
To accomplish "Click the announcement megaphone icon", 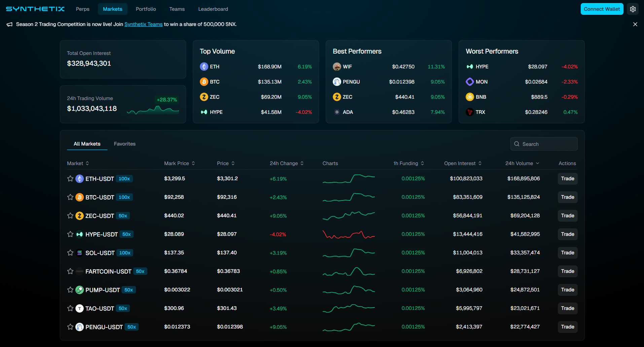I will point(9,24).
